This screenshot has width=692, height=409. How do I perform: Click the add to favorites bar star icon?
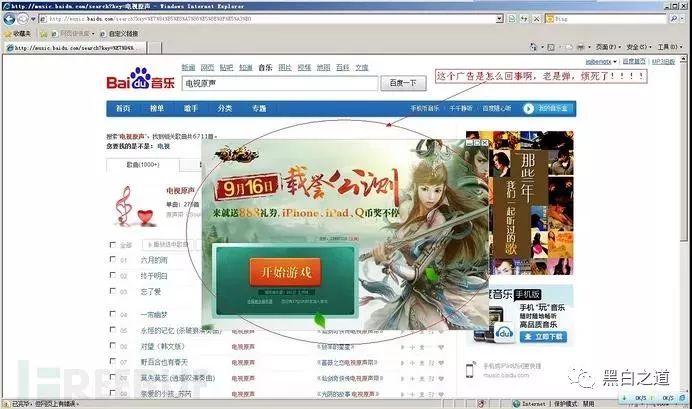coord(44,34)
